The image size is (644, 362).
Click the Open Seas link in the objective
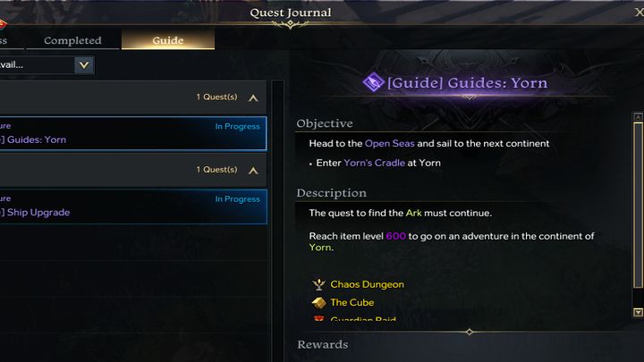click(x=391, y=143)
